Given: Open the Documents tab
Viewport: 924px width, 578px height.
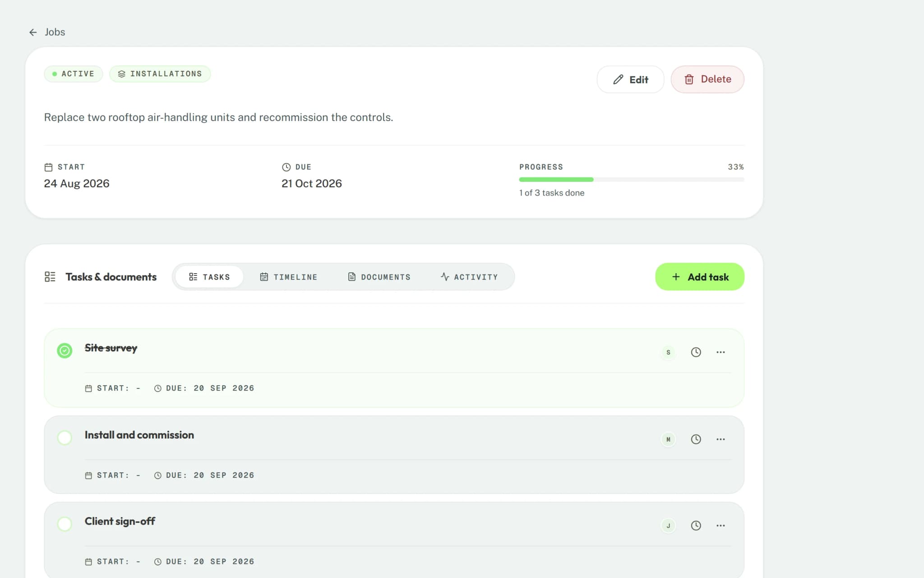Looking at the screenshot, I should click(379, 277).
